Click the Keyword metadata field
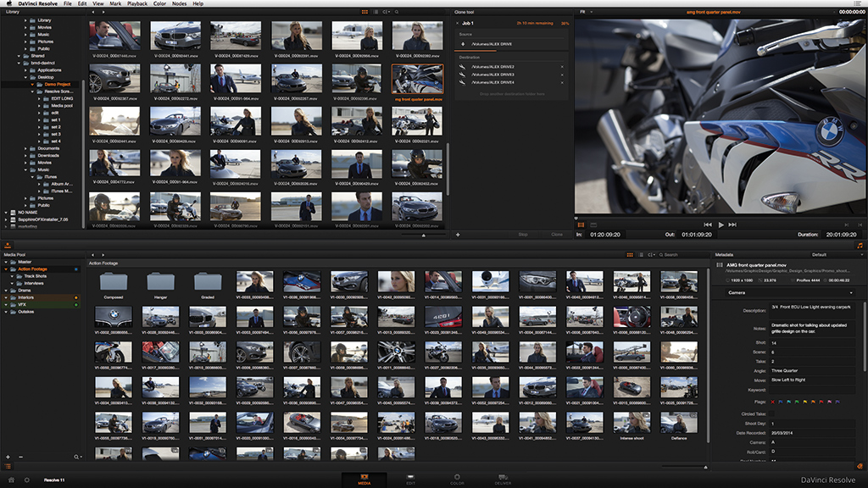This screenshot has height=488, width=868. click(x=811, y=390)
